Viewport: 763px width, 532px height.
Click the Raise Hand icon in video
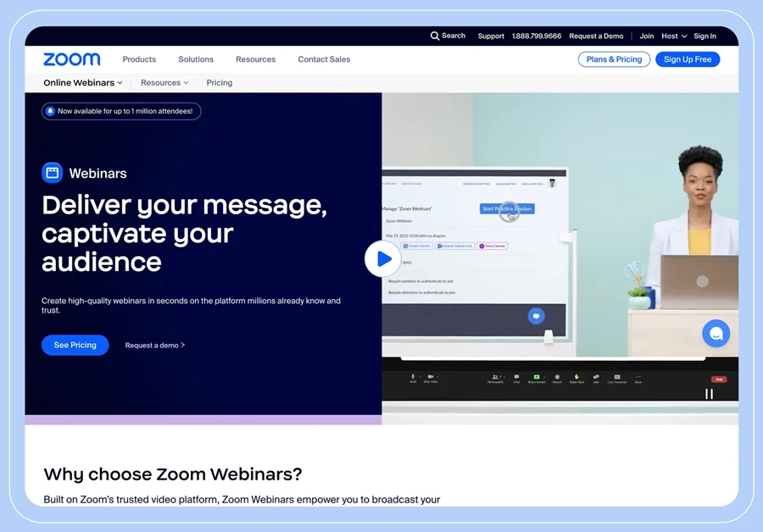pos(576,377)
